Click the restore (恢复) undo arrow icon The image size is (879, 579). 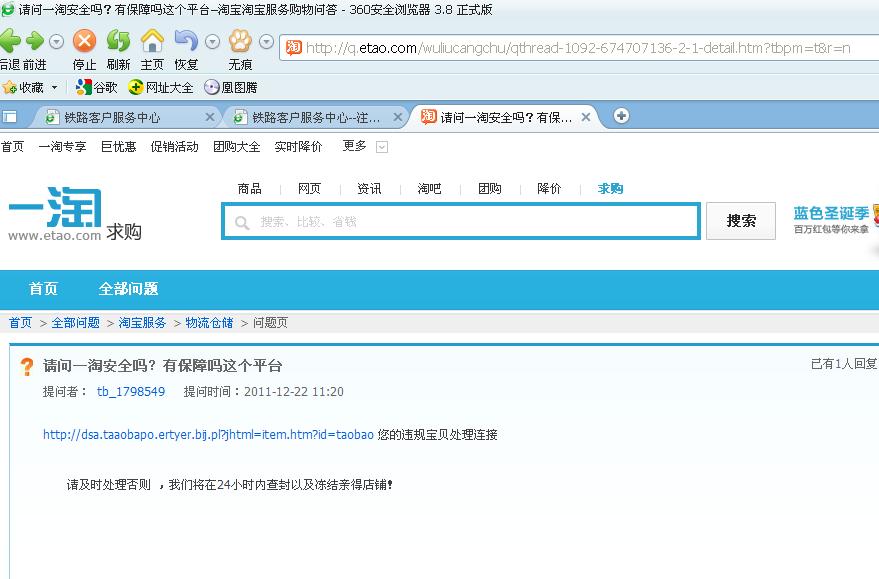pyautogui.click(x=186, y=41)
